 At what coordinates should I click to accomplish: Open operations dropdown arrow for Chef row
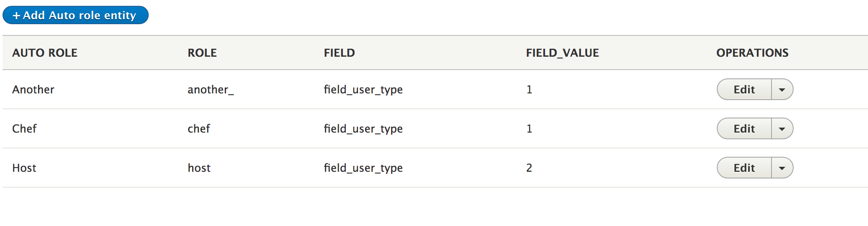pos(782,128)
